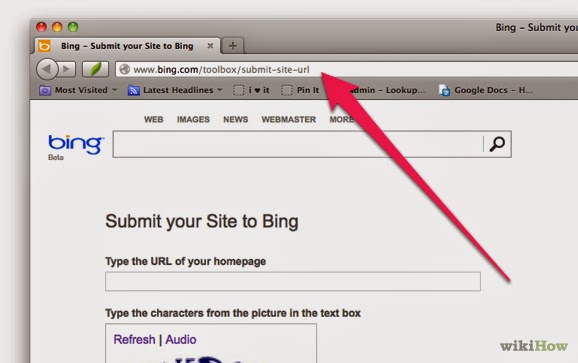
Task: Select the WEBMASTER navigation item
Action: click(289, 119)
